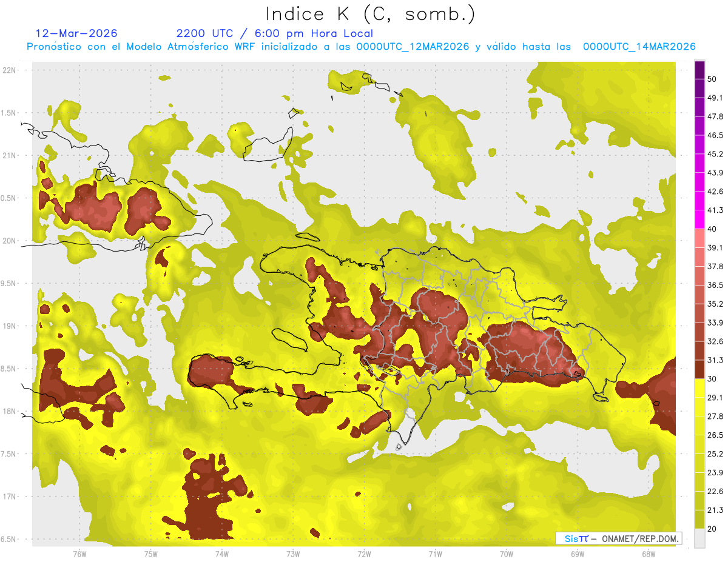This screenshot has width=728, height=562.
Task: Click the '22.6' colorbar label
Action: pyautogui.click(x=715, y=491)
